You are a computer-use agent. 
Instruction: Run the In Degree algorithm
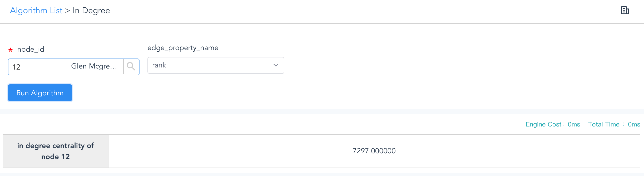point(40,93)
